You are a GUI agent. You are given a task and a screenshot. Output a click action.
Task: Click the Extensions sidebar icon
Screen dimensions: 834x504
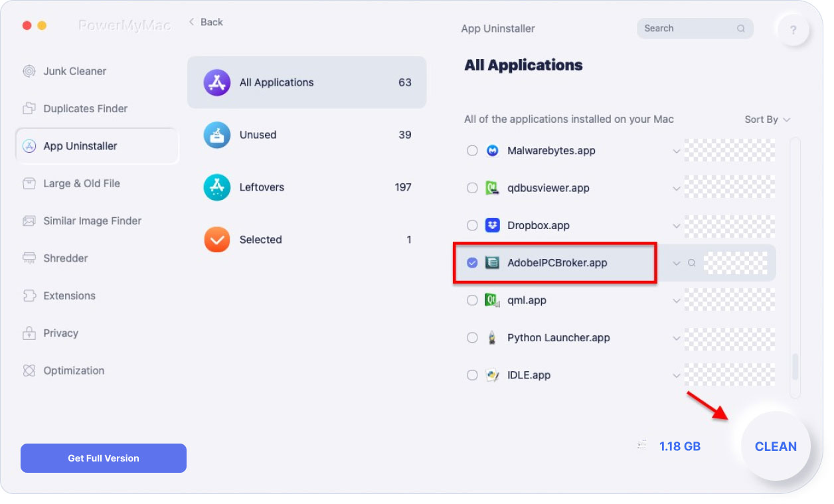(x=29, y=295)
